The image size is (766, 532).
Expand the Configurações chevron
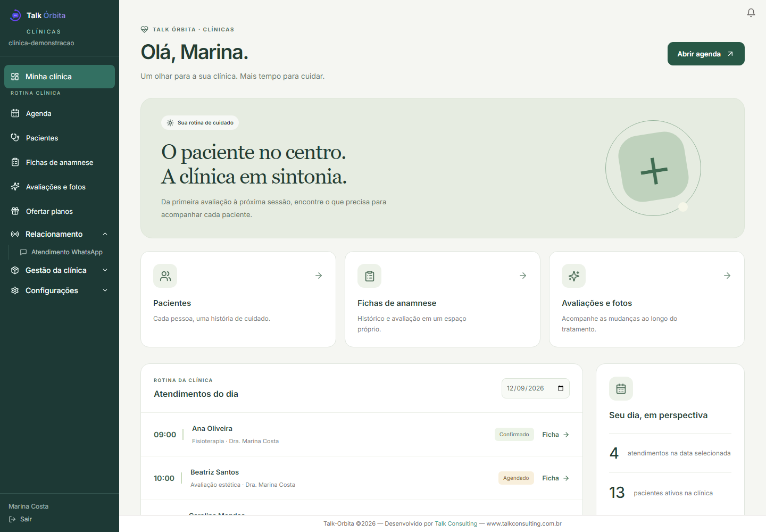[105, 290]
